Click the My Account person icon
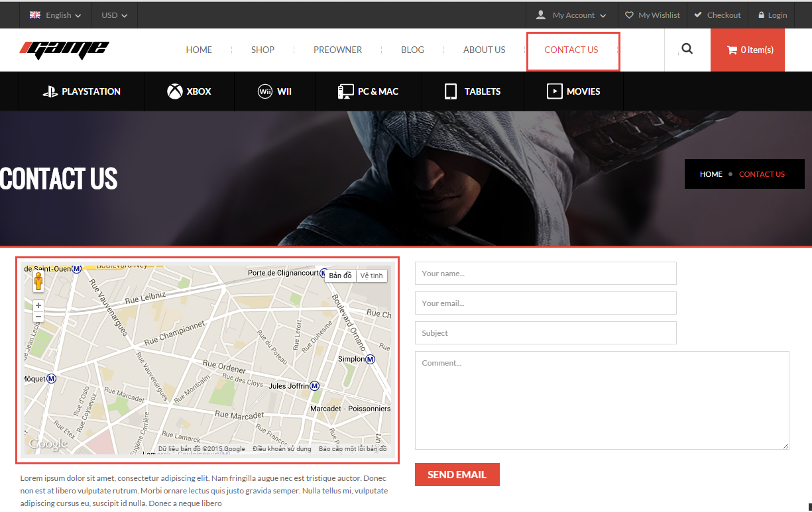The width and height of the screenshot is (812, 512). click(x=541, y=15)
